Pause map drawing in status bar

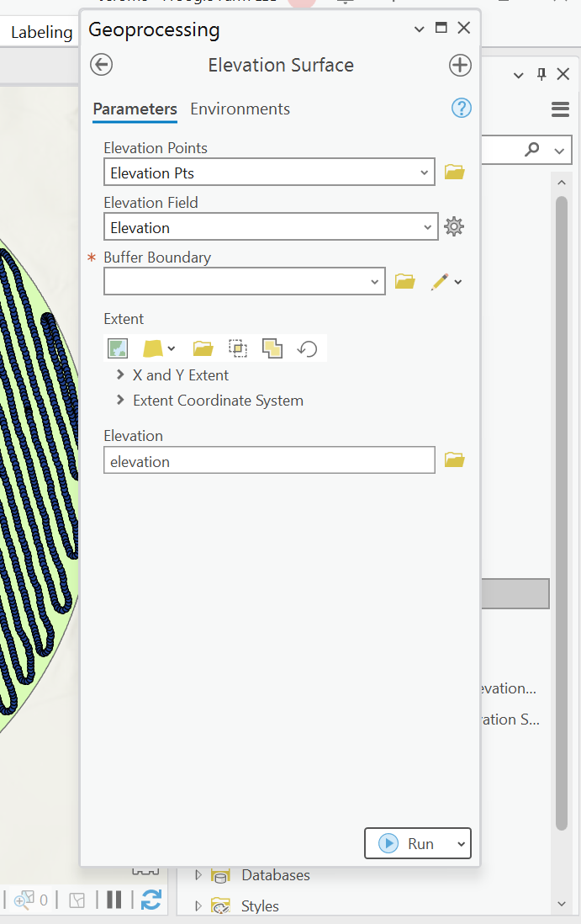point(114,900)
